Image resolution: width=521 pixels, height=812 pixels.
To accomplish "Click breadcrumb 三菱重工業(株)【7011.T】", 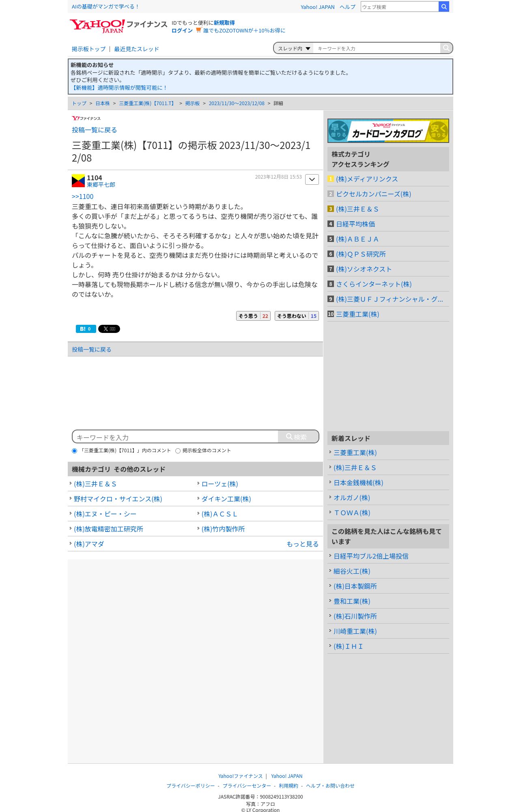I will coord(147,104).
